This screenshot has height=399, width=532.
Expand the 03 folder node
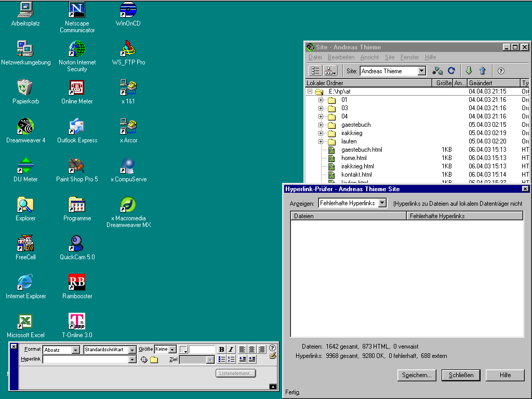(x=321, y=108)
